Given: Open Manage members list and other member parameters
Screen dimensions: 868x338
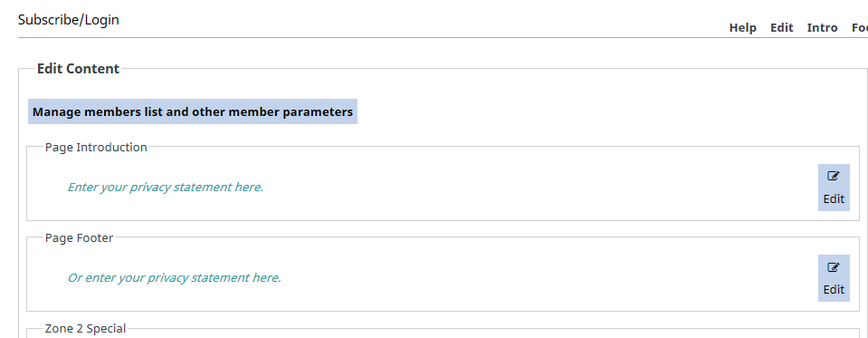Looking at the screenshot, I should pos(193,112).
